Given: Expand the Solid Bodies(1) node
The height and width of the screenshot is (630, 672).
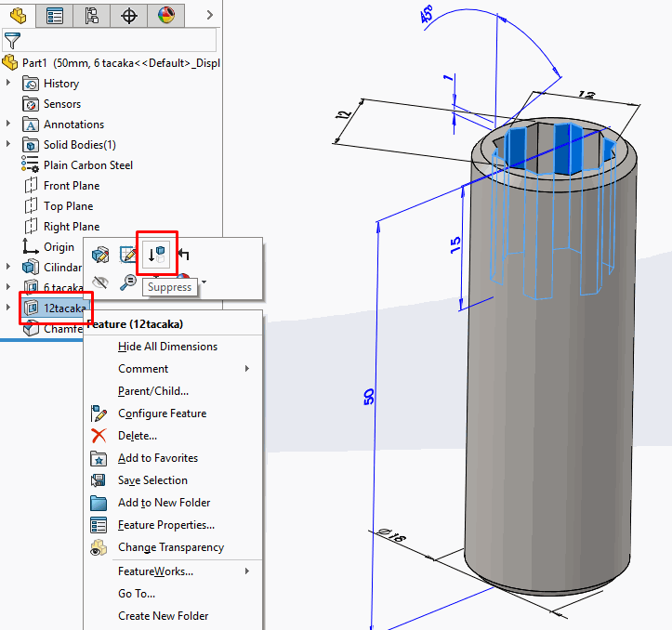Looking at the screenshot, I should click(x=8, y=145).
